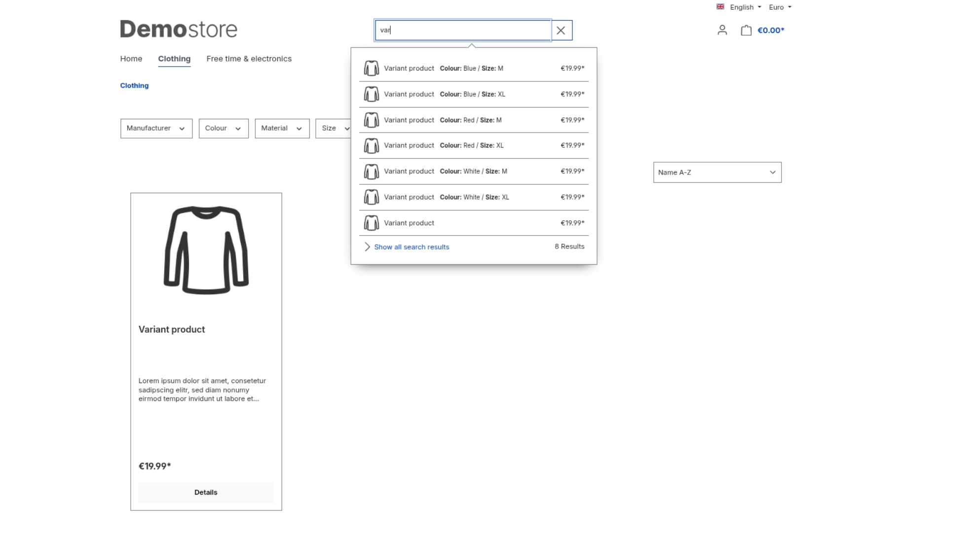Screen dimensions: 980x536
Task: Select Variant product Colour: Blue / Size: XL text
Action: [x=445, y=94]
